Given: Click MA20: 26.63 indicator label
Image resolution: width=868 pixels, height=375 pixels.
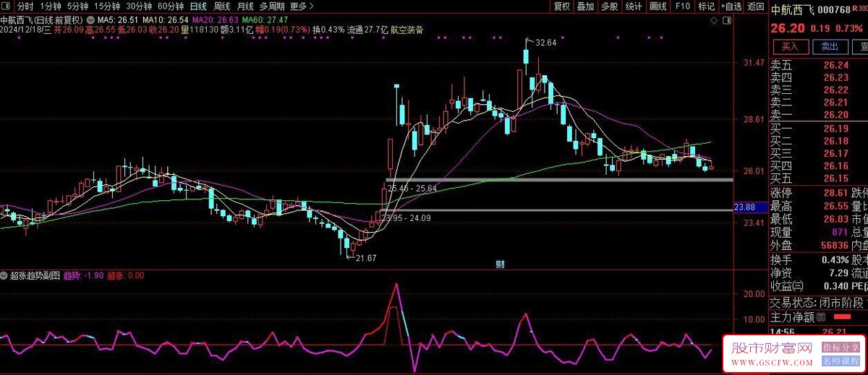Looking at the screenshot, I should click(x=216, y=20).
